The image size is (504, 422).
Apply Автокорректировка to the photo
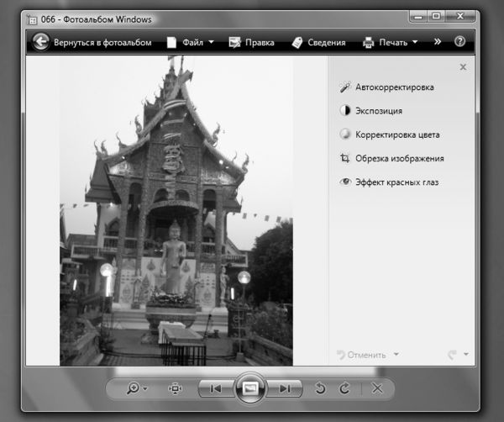point(394,87)
